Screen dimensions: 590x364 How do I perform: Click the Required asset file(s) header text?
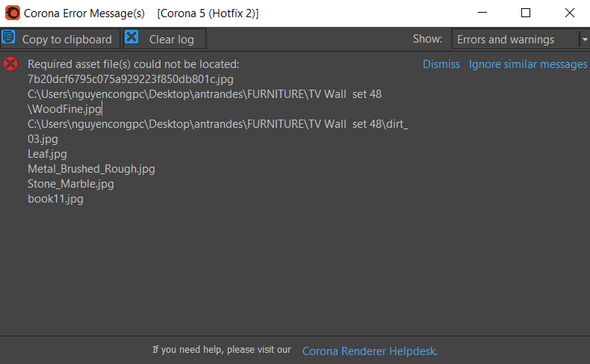[x=133, y=64]
